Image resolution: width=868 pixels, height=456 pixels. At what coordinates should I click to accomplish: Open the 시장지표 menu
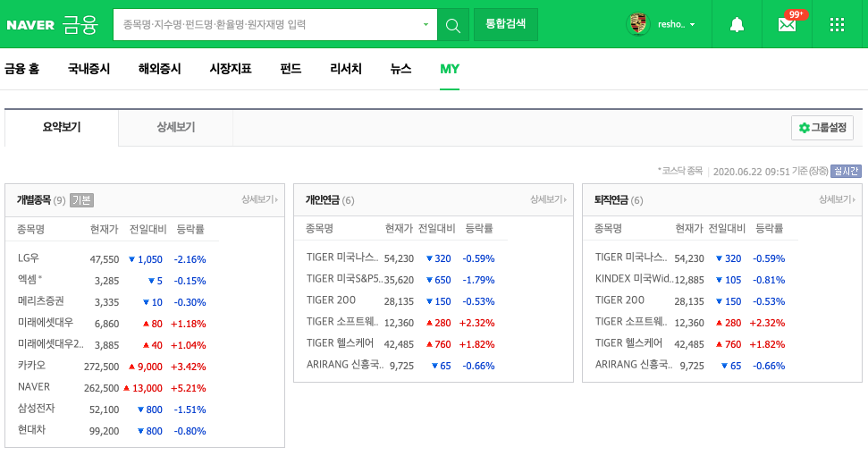coord(231,69)
